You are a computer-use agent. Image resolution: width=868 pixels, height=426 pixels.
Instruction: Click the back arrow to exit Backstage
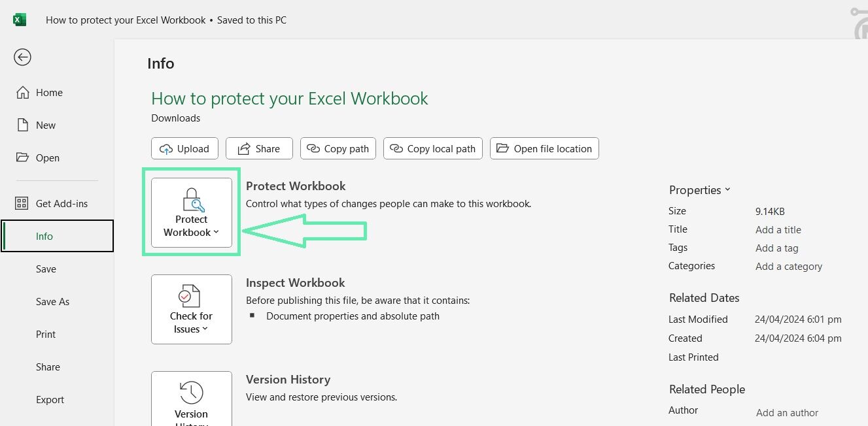[x=22, y=57]
